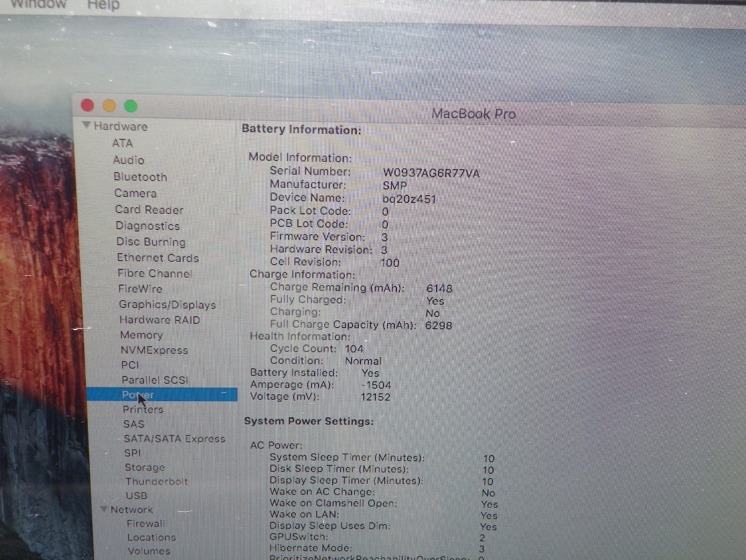Select Firewall under Network
Image resolution: width=746 pixels, height=560 pixels.
pos(145,523)
